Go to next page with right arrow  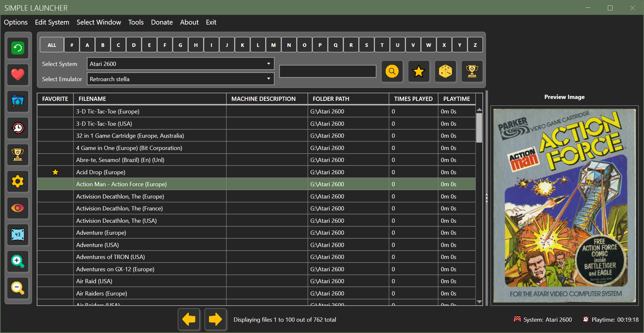click(215, 319)
